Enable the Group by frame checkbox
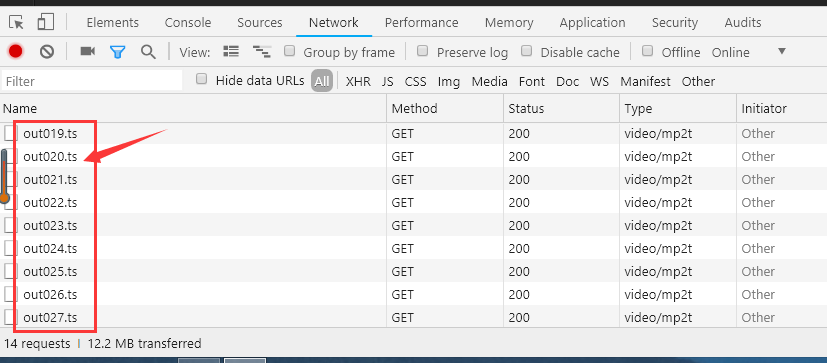 (x=289, y=51)
